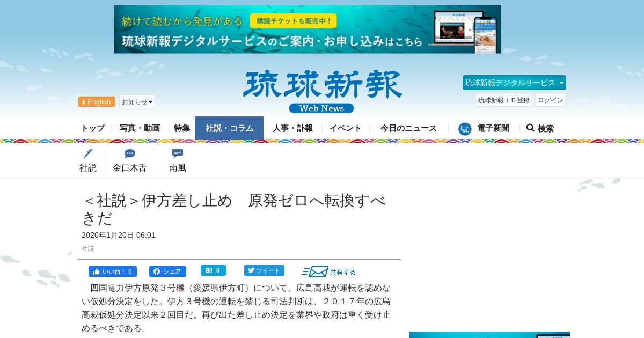Viewport: 644px width, 338px height.
Task: Click 共有する share link text
Action: point(343,272)
